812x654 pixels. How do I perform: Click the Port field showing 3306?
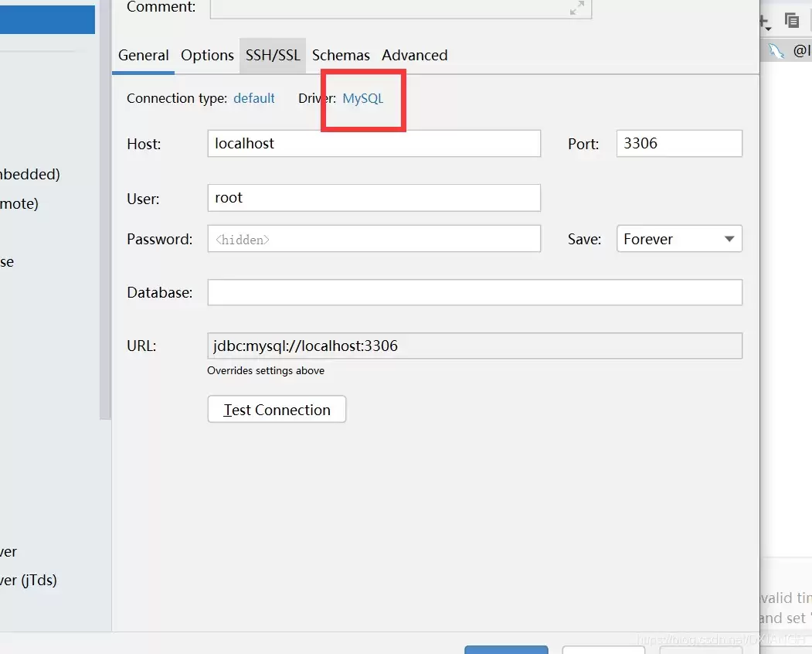(x=678, y=144)
